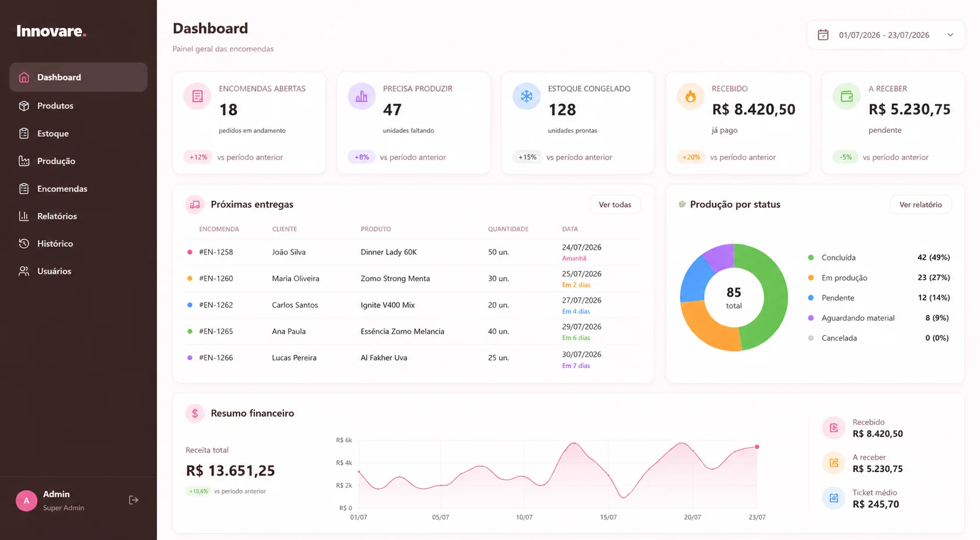Click the purple Aguardando material legend dot
The width and height of the screenshot is (980, 540).
pos(811,318)
